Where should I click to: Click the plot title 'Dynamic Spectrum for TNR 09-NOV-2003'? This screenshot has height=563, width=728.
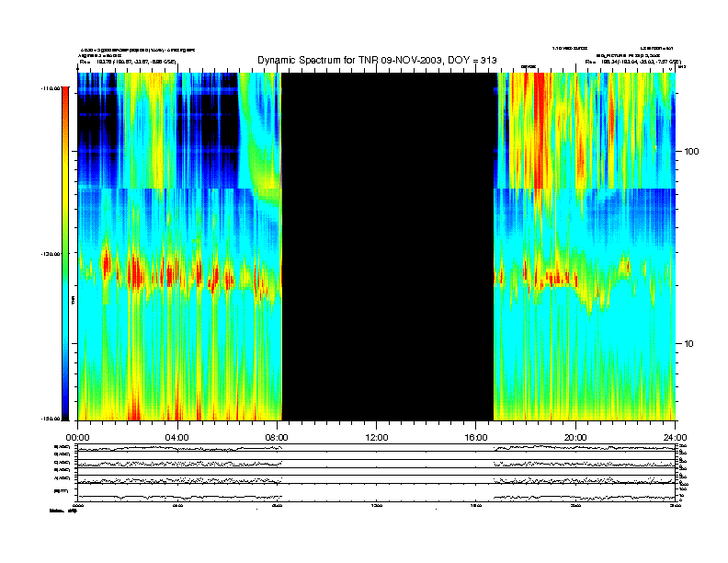(x=377, y=60)
